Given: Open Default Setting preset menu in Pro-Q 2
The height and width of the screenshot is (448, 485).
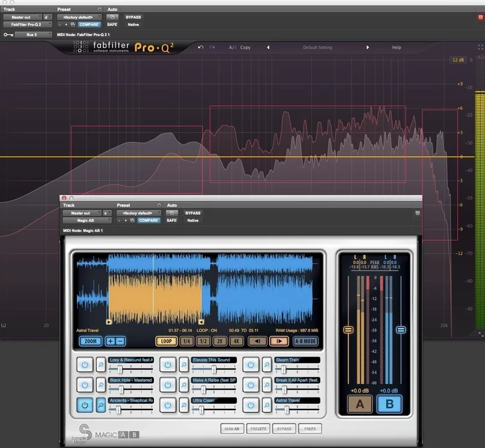Looking at the screenshot, I should 318,47.
